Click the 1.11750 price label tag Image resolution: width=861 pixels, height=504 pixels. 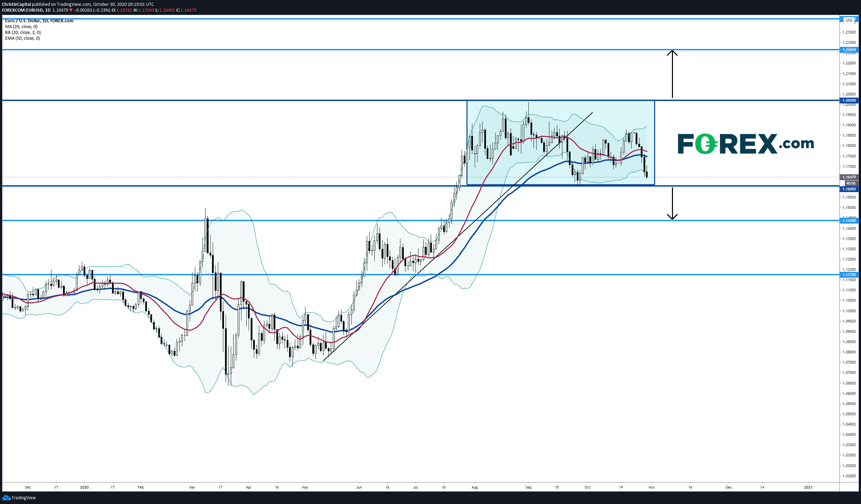point(849,275)
